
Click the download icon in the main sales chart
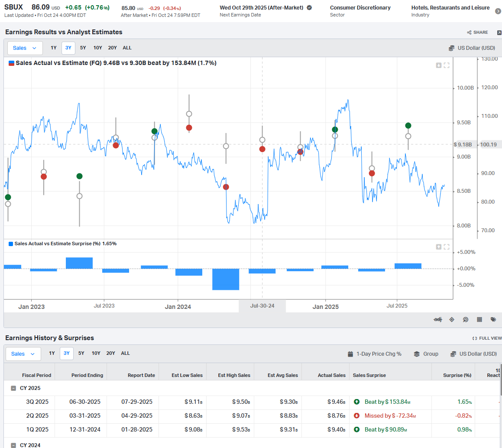pos(439,65)
